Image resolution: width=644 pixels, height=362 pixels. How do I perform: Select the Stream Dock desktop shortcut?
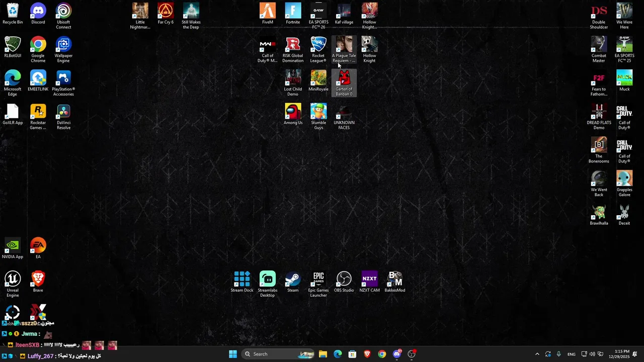tap(242, 282)
